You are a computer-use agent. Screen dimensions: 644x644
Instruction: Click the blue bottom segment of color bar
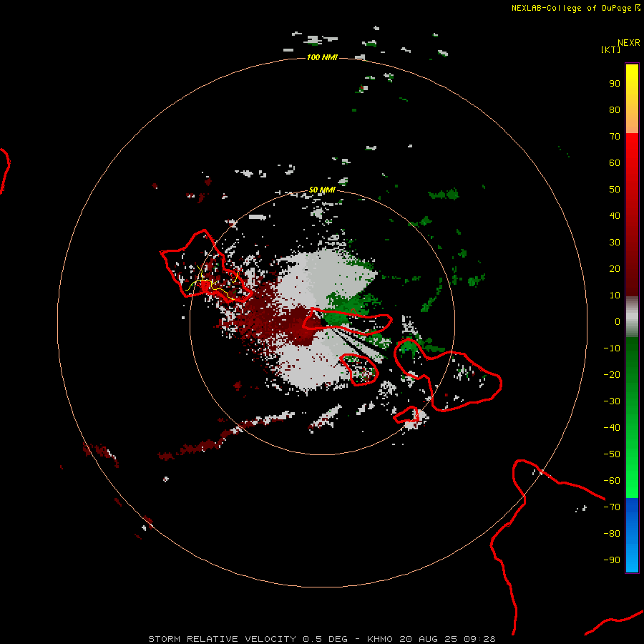point(632,535)
